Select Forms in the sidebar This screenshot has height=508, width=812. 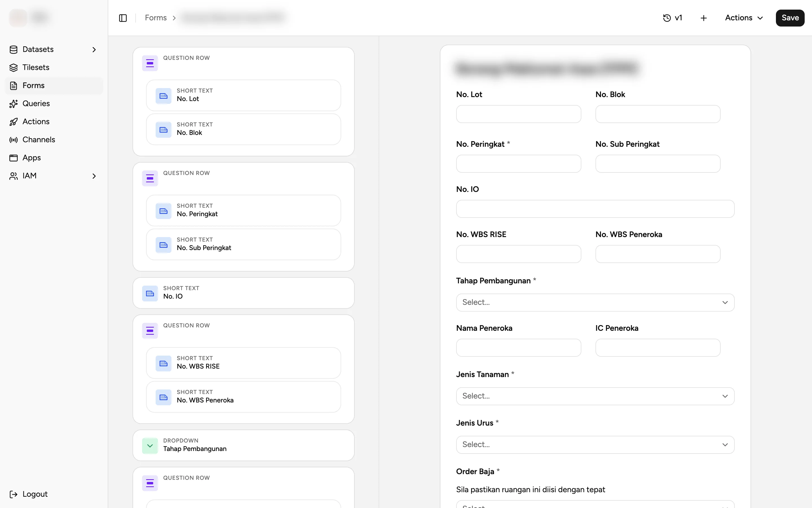pos(54,86)
